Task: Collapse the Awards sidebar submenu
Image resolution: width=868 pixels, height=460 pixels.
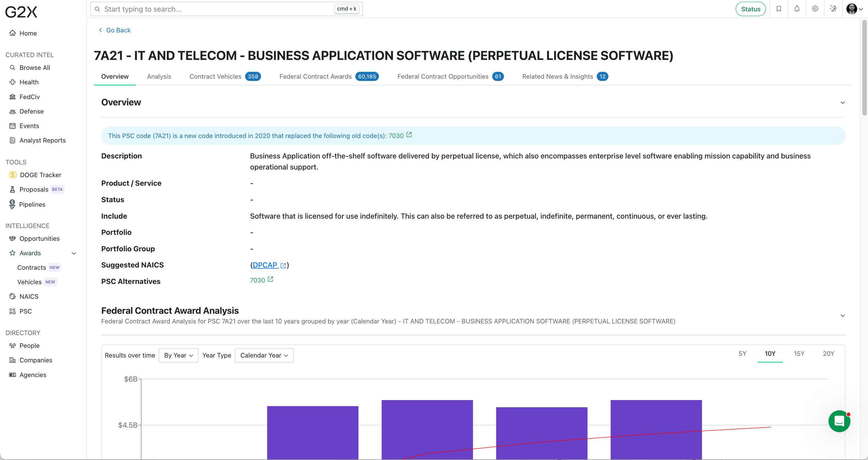Action: 74,253
